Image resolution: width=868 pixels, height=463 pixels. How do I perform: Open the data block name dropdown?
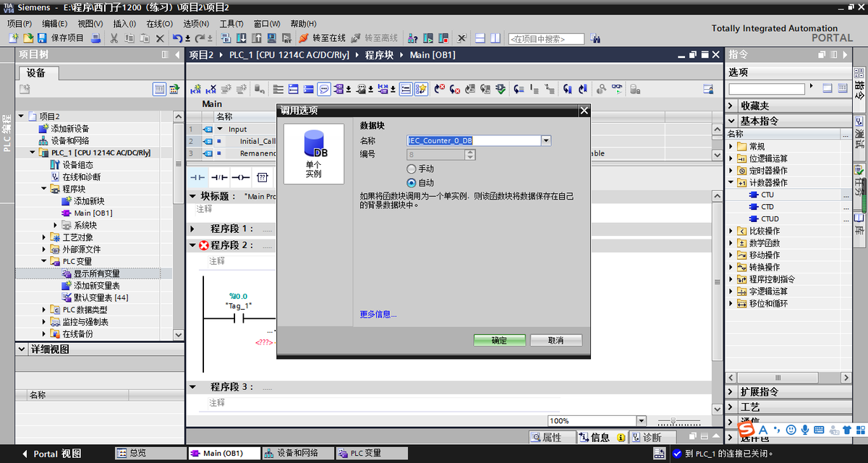547,141
